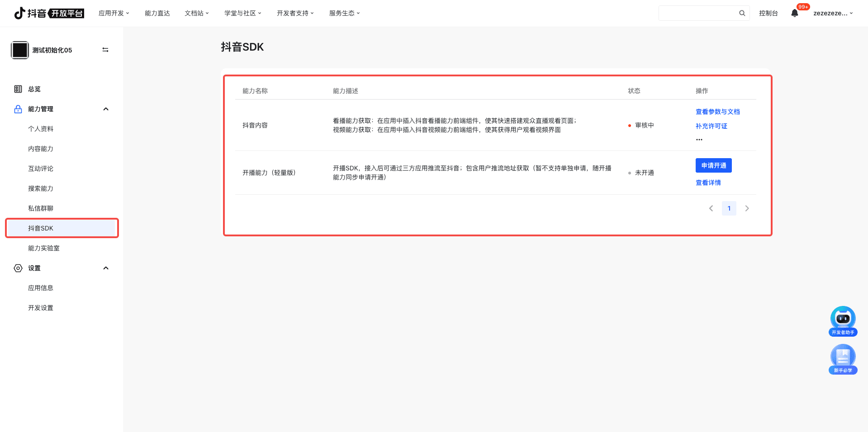Select 能力直达 in top navigation
The height and width of the screenshot is (432, 868).
point(157,13)
